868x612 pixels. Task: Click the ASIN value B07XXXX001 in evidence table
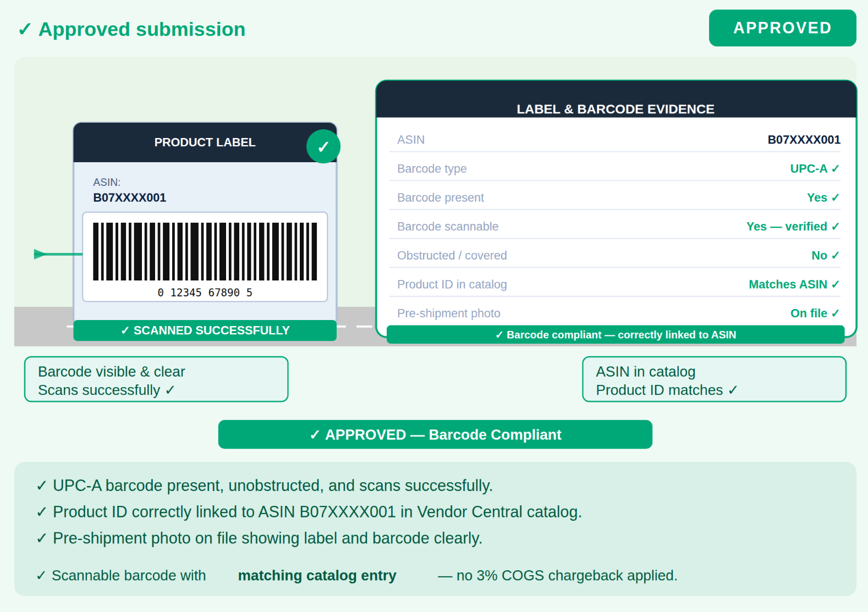click(x=804, y=140)
